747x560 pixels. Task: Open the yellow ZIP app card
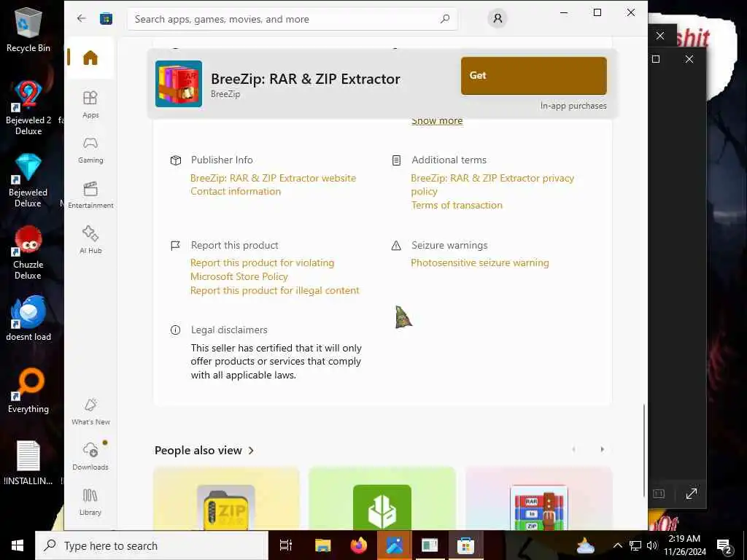226,499
